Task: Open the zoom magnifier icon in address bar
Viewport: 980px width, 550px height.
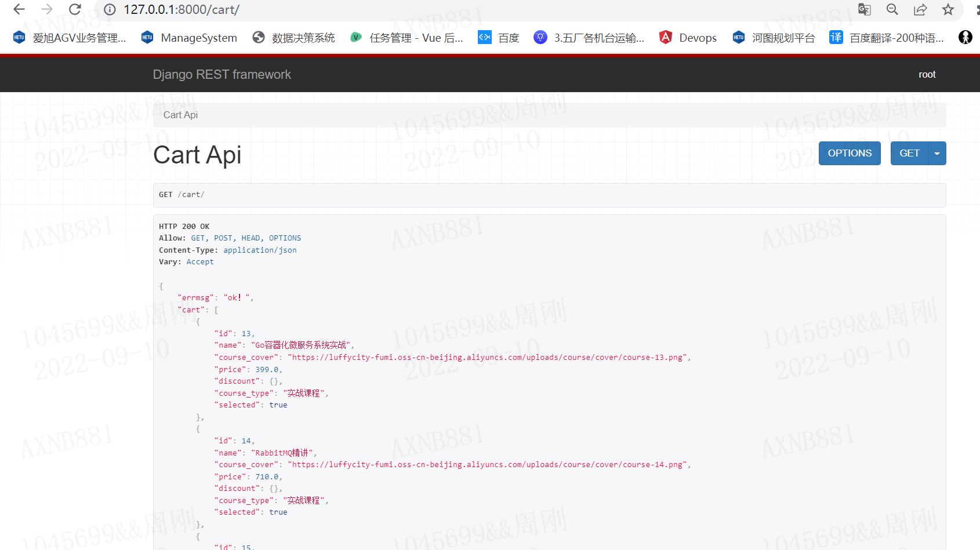Action: (892, 9)
